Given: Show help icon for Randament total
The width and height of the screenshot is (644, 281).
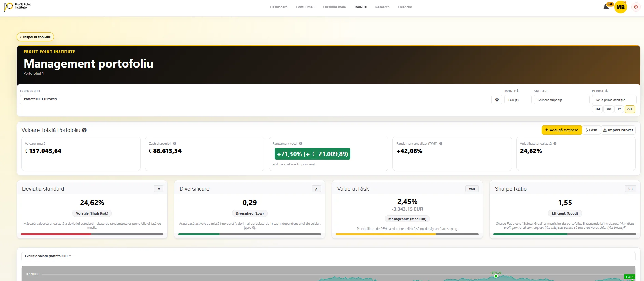Looking at the screenshot, I should coord(300,144).
